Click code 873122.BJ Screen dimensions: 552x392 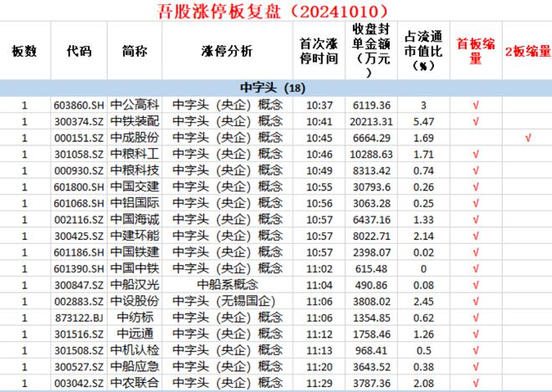click(x=79, y=318)
